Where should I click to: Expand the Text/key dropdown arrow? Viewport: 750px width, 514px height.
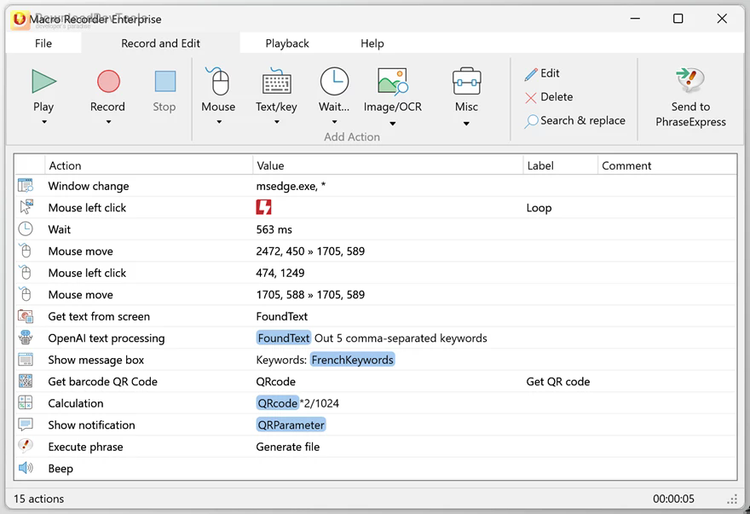[x=276, y=122]
